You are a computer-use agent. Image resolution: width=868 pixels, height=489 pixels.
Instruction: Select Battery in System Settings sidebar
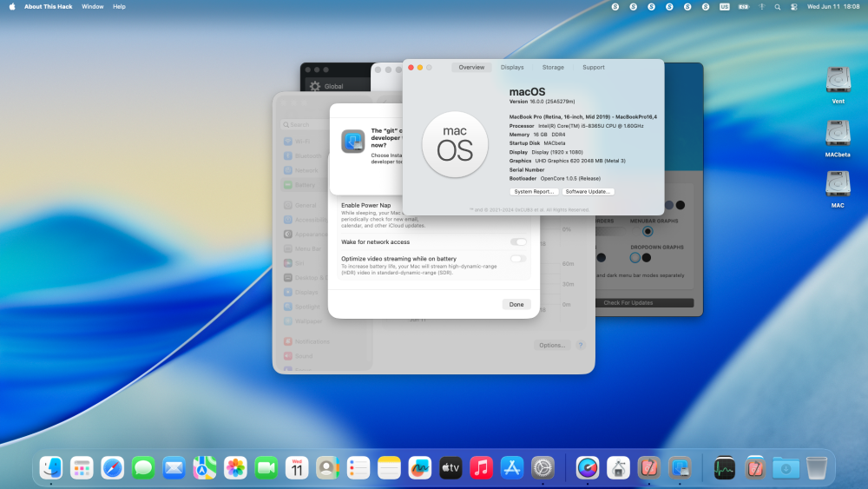coord(304,185)
